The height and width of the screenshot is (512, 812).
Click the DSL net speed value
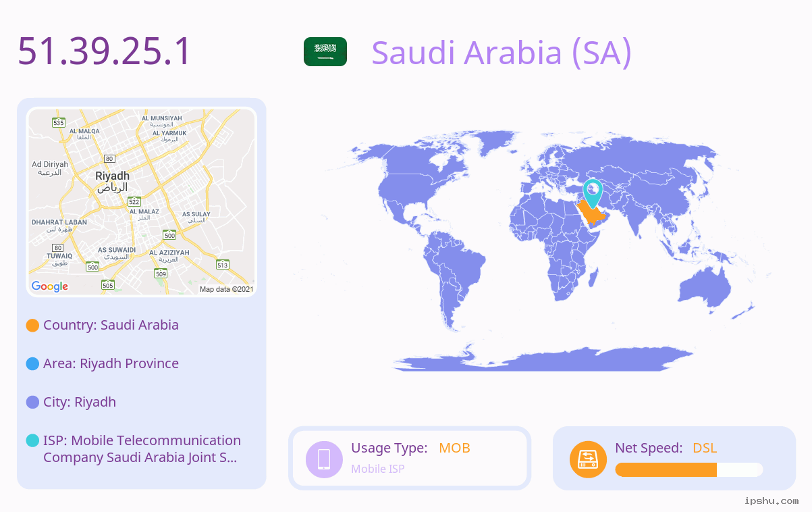tap(705, 448)
